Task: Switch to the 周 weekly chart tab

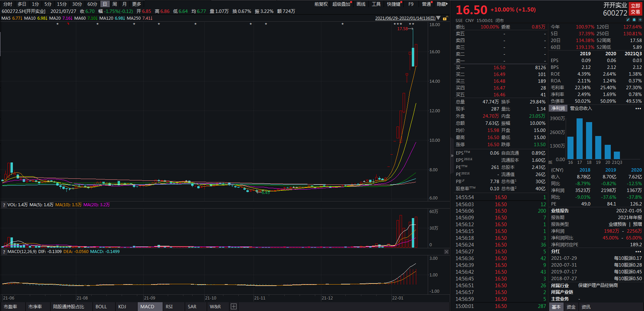Action: click(x=115, y=4)
